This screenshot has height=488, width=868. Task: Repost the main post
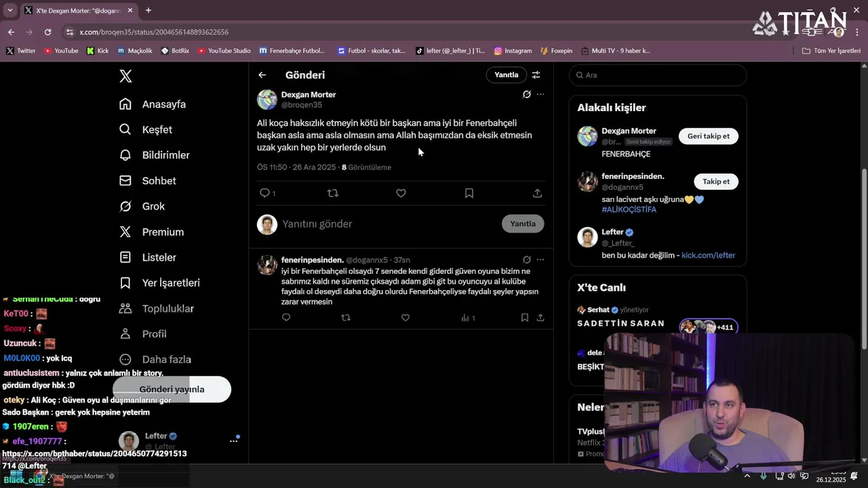(333, 193)
